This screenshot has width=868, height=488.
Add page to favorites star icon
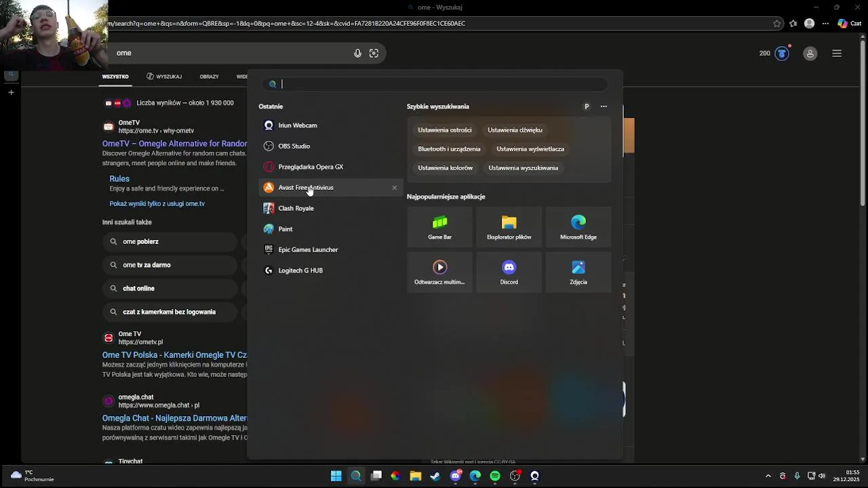point(777,23)
